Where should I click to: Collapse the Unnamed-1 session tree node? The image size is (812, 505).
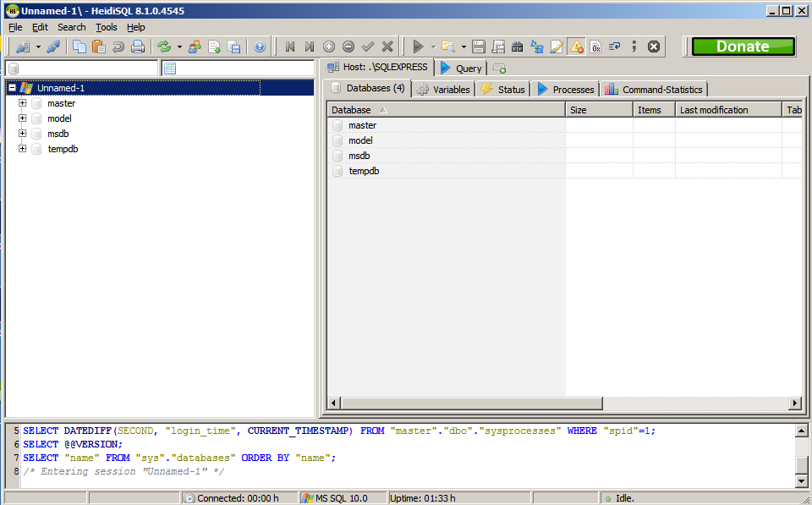(x=13, y=88)
